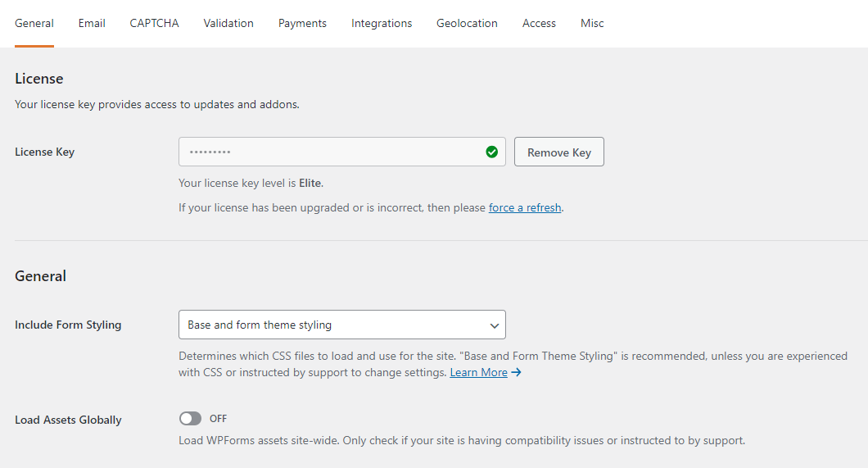Enable the Load Assets Globally toggle
The width and height of the screenshot is (868, 468).
tap(190, 419)
